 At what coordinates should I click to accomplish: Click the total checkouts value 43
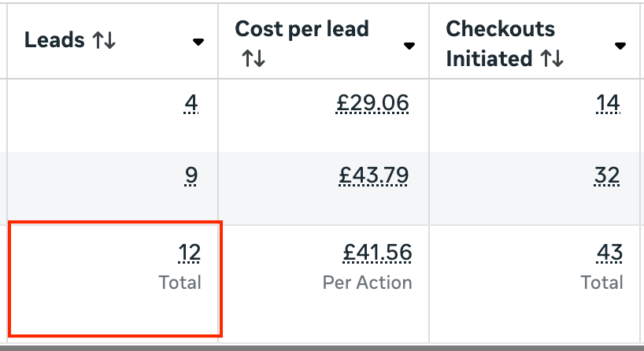click(609, 253)
